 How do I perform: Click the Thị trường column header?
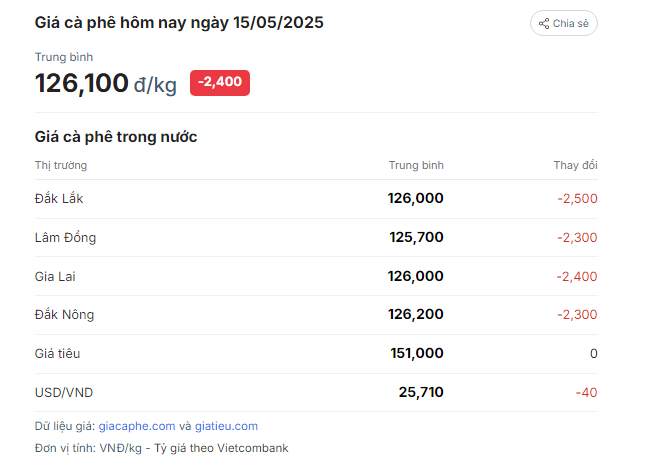(x=61, y=165)
